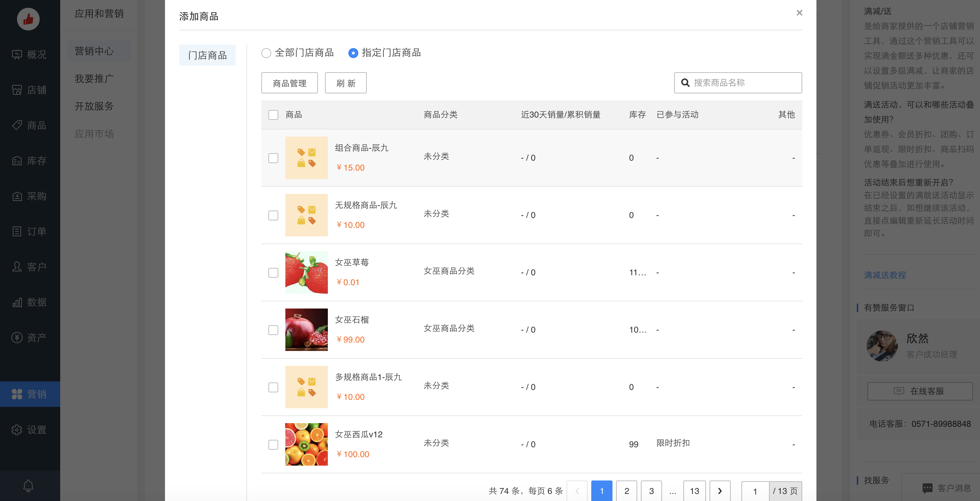This screenshot has width=980, height=501.
Task: Open the 概况 overview sidebar item
Action: (x=30, y=54)
